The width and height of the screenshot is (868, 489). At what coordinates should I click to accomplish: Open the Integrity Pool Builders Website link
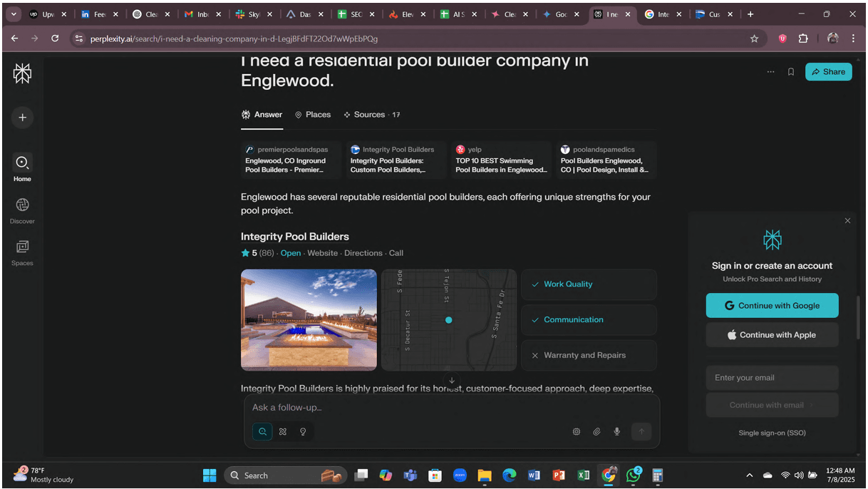click(322, 253)
